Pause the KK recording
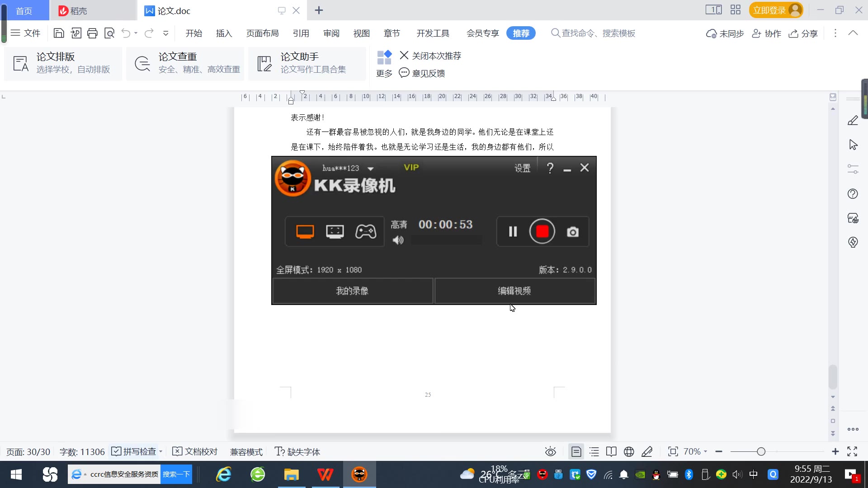 pos(513,231)
